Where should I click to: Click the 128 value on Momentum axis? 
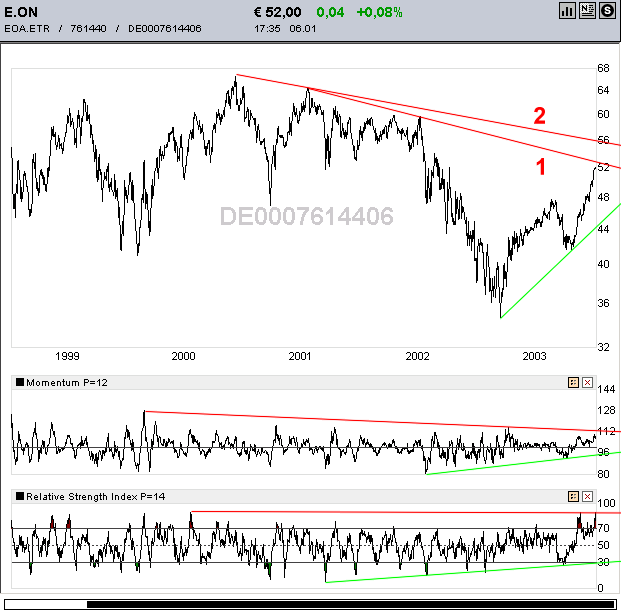(x=606, y=410)
